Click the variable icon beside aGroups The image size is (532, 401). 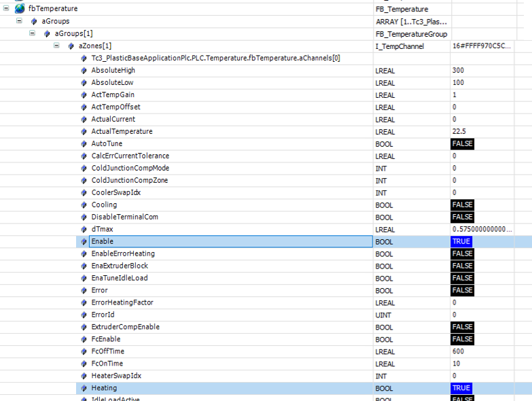[x=34, y=21]
